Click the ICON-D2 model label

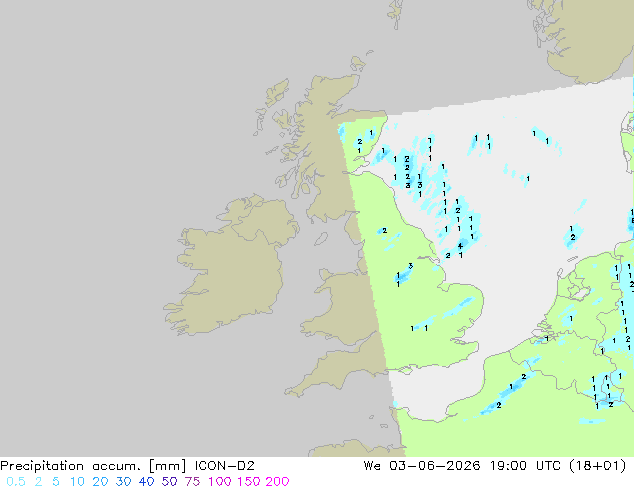pos(224,466)
